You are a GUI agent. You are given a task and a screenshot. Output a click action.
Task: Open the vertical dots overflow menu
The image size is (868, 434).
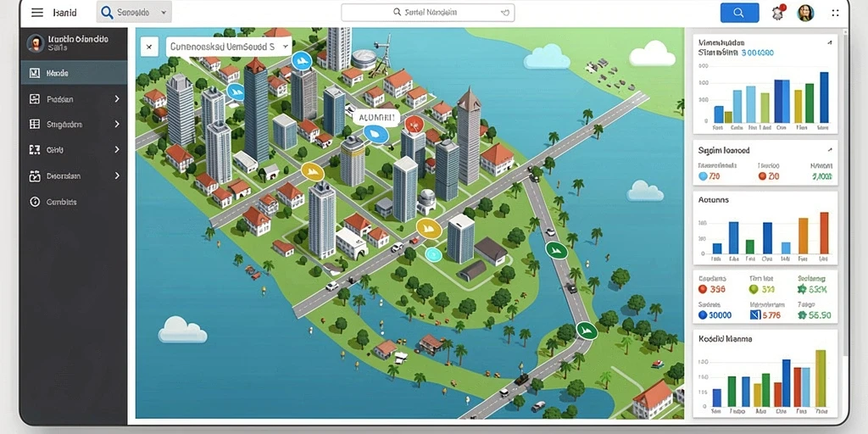(x=835, y=12)
